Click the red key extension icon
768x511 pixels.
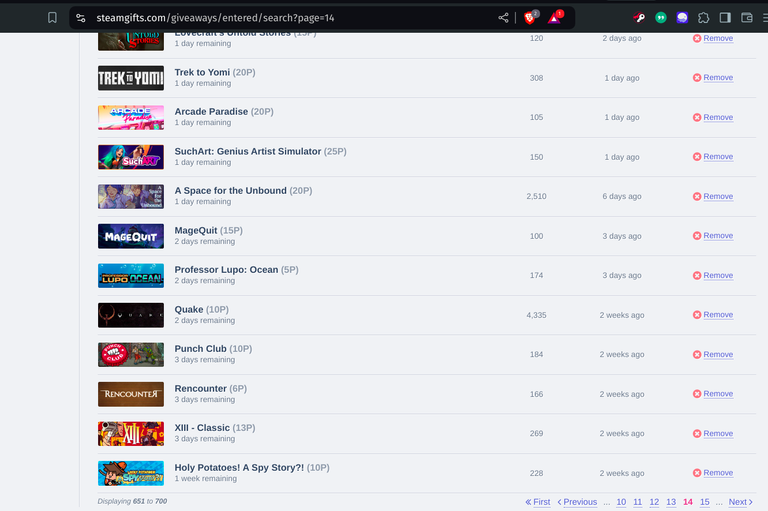[x=639, y=18]
